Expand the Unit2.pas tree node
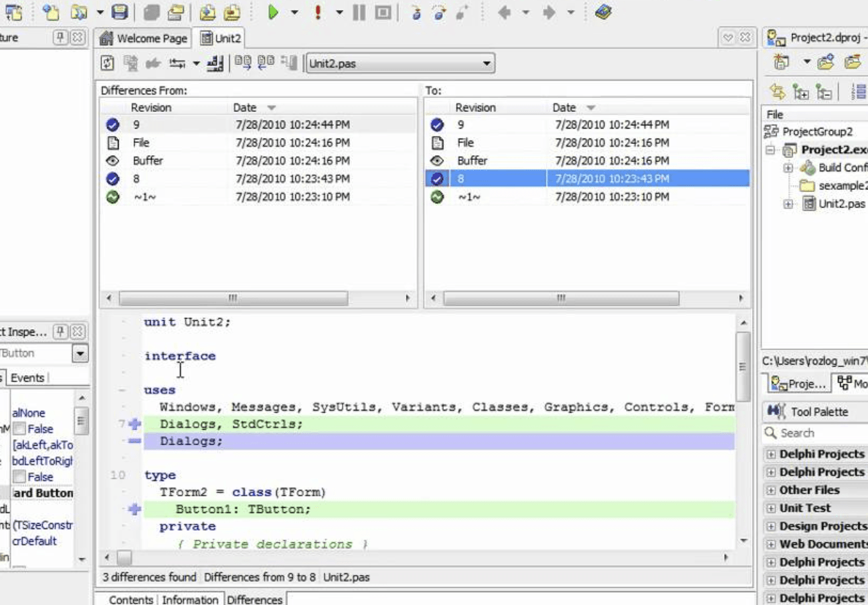The image size is (868, 605). tap(789, 204)
